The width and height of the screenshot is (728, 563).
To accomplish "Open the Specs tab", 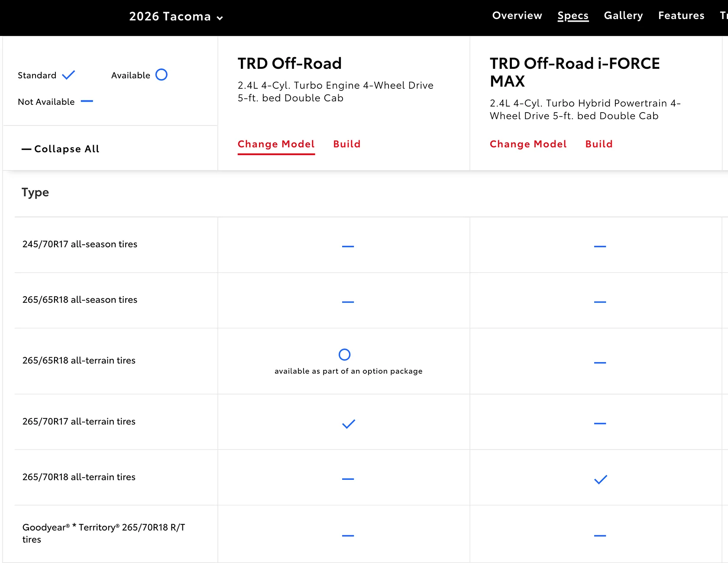I will click(573, 16).
